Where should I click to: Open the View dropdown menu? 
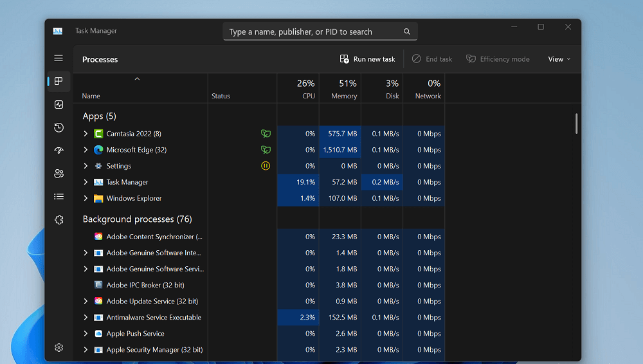[x=559, y=59]
